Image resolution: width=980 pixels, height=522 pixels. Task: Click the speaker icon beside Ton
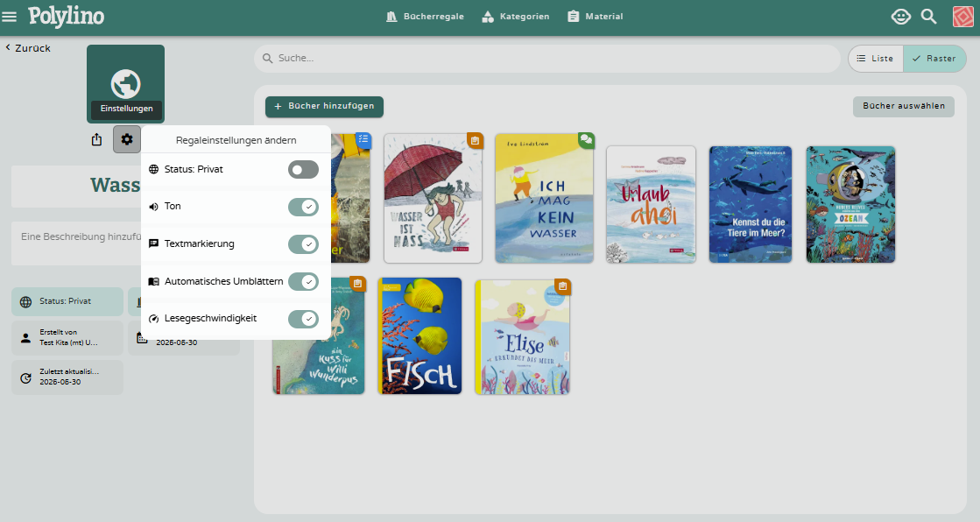point(154,207)
